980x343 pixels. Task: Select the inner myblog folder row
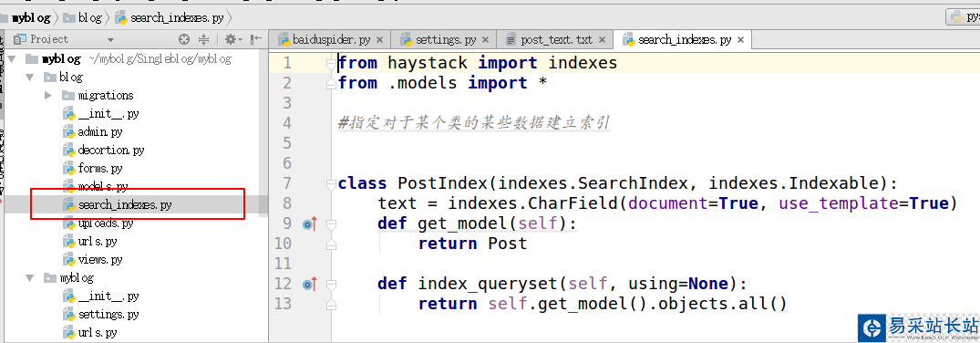point(77,277)
